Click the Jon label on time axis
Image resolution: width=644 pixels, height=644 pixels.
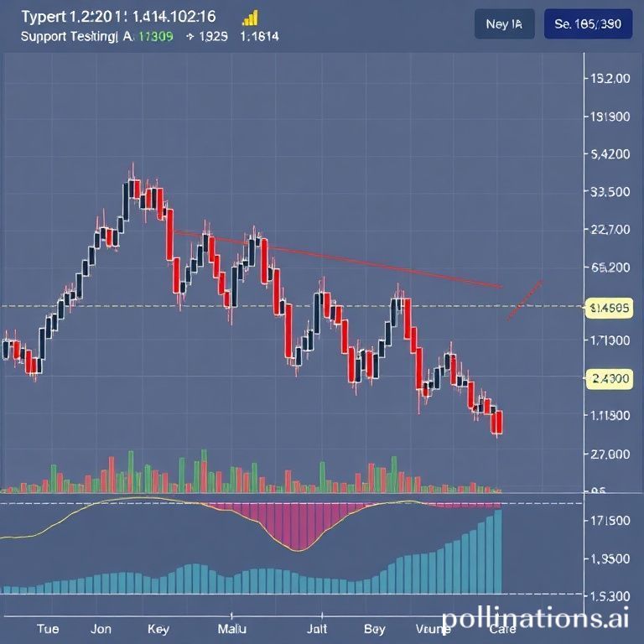coord(101,628)
